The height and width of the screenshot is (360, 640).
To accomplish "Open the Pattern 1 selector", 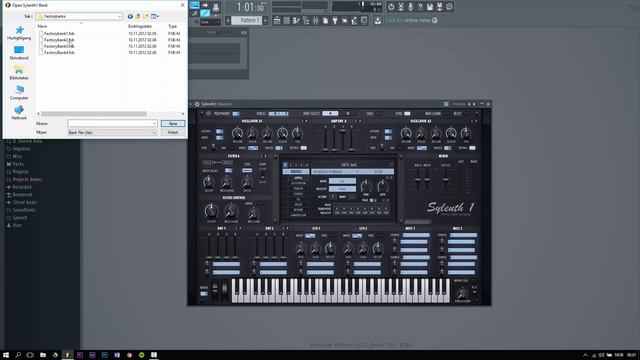I will click(x=247, y=20).
